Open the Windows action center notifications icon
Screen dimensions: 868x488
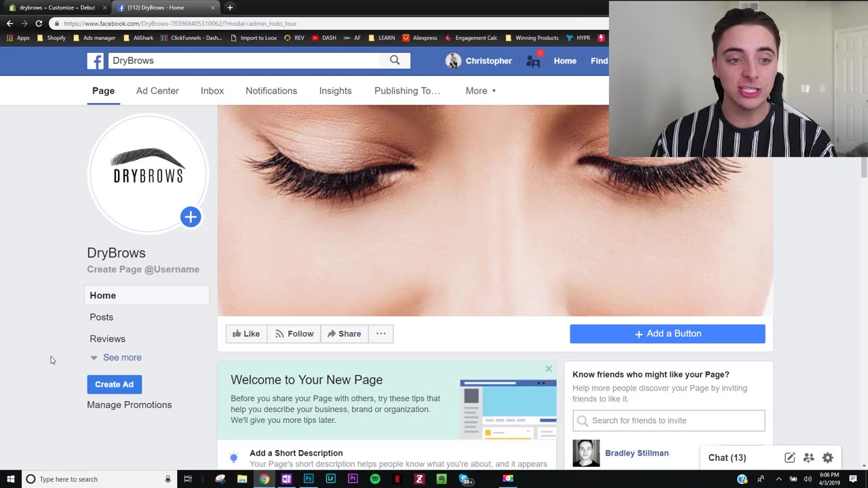tap(853, 479)
